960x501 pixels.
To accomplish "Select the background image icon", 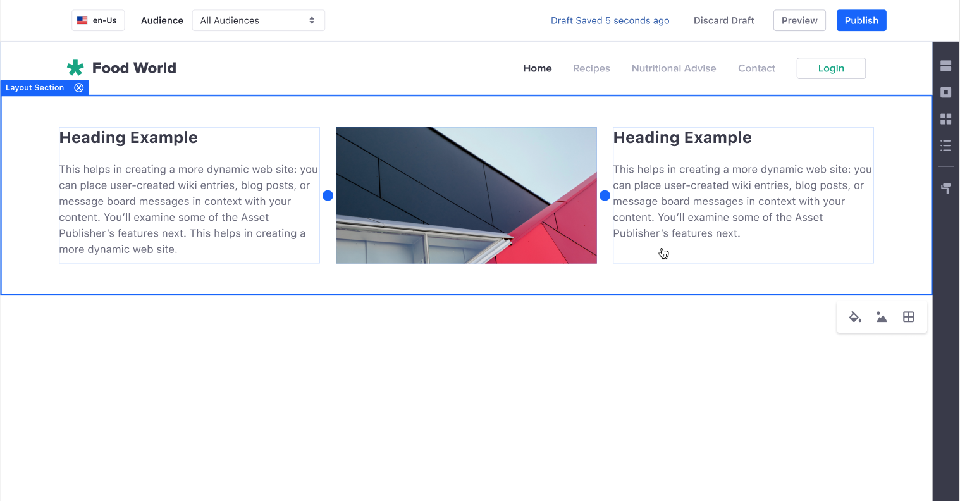I will [x=881, y=317].
